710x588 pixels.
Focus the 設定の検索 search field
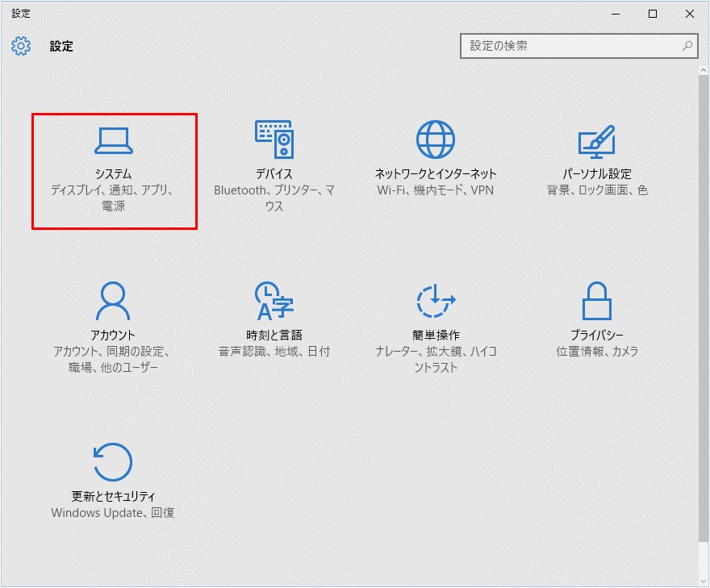click(x=578, y=46)
